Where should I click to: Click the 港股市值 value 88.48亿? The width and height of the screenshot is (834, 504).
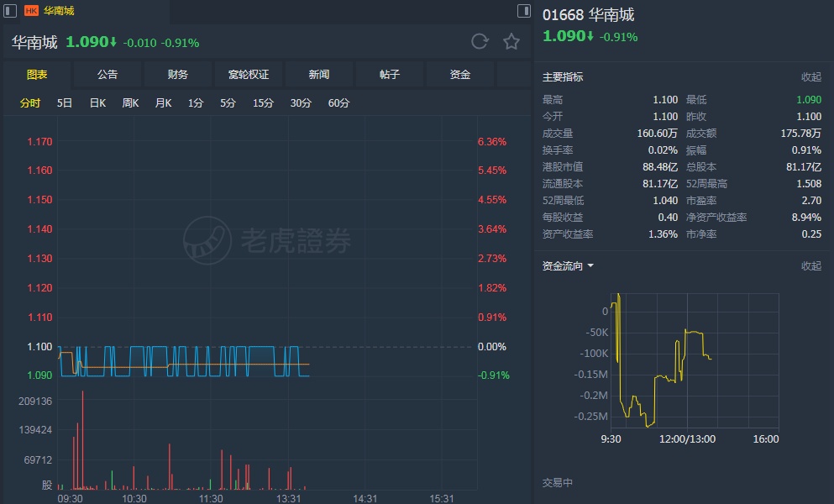(660, 167)
